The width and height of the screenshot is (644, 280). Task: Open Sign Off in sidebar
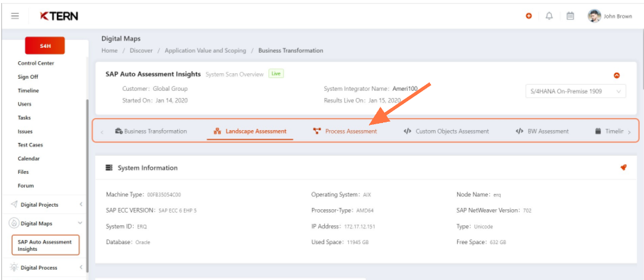[x=28, y=76]
